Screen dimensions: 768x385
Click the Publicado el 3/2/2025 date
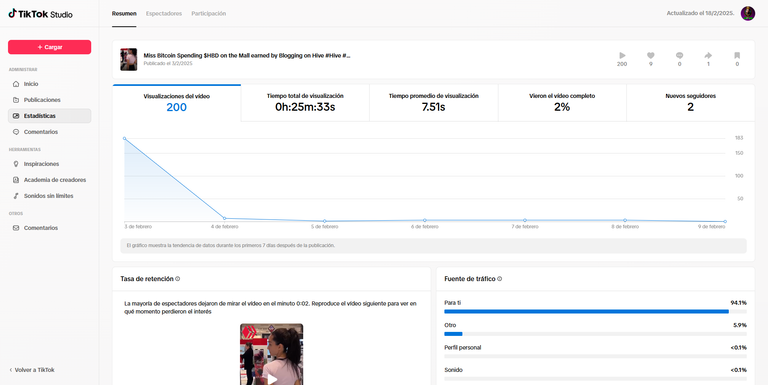tap(168, 64)
